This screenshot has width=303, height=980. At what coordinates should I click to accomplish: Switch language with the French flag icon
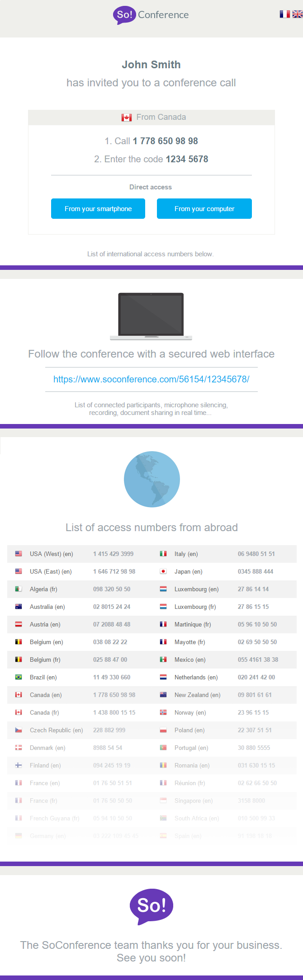coord(284,14)
